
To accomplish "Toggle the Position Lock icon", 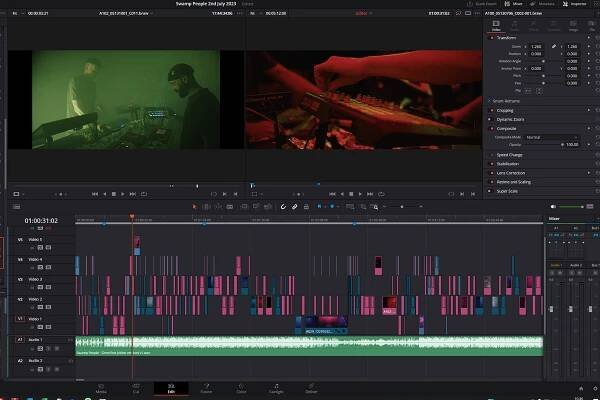I will [x=306, y=207].
